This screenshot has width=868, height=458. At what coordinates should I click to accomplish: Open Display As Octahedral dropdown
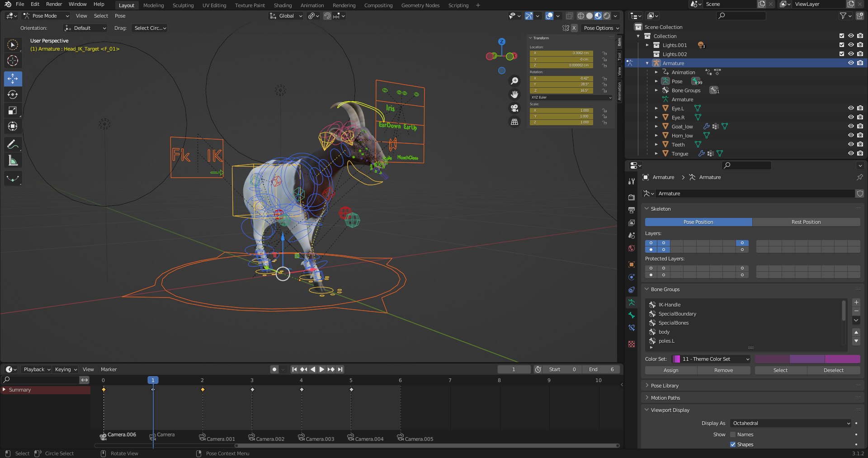tap(791, 423)
